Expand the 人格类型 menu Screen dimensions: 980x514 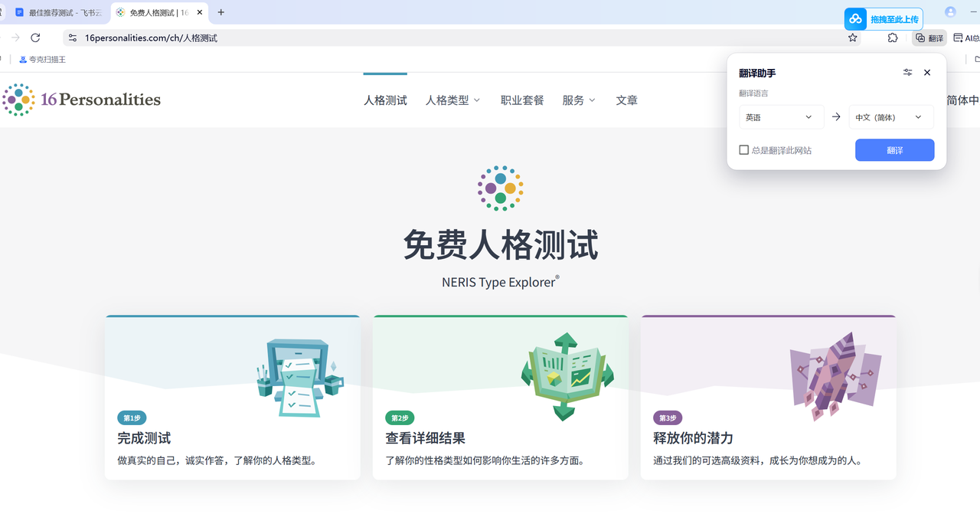[x=452, y=100]
